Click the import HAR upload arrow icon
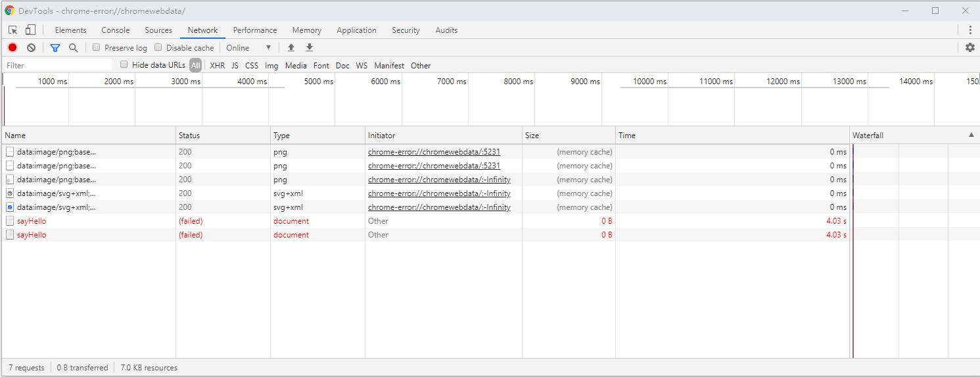The width and height of the screenshot is (980, 377). pos(291,47)
